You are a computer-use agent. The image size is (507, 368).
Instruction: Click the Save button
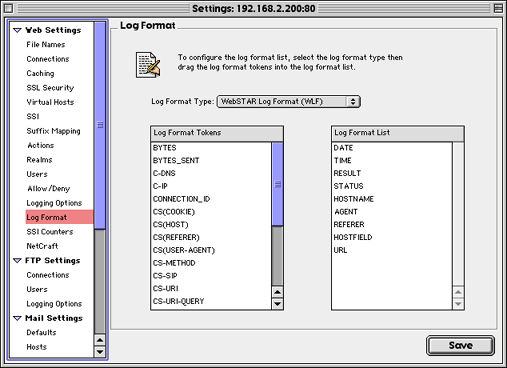tap(460, 345)
